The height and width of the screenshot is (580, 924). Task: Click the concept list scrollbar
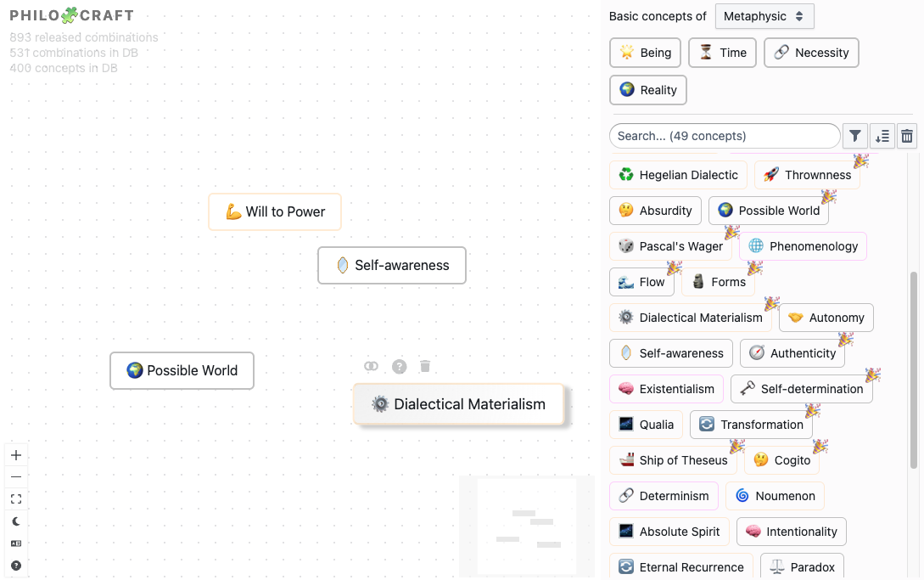click(913, 370)
